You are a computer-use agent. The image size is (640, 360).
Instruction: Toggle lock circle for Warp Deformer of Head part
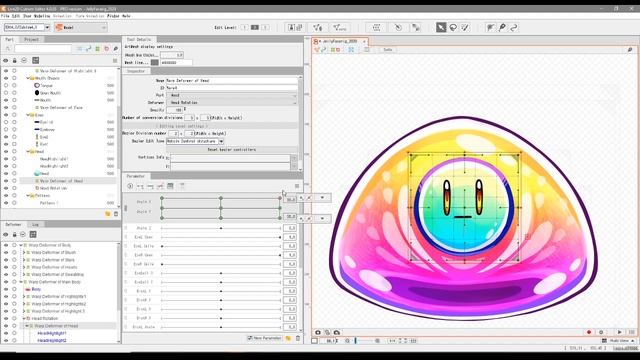coord(14,181)
